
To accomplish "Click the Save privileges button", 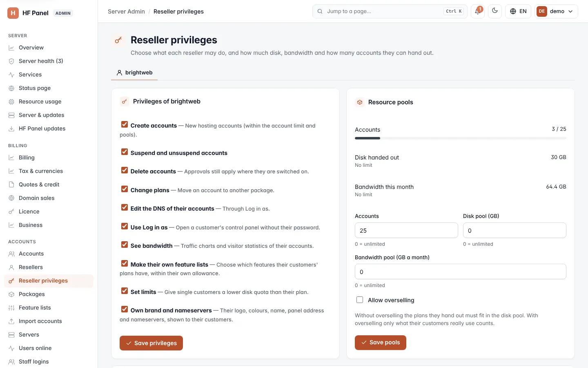I will coord(151,343).
